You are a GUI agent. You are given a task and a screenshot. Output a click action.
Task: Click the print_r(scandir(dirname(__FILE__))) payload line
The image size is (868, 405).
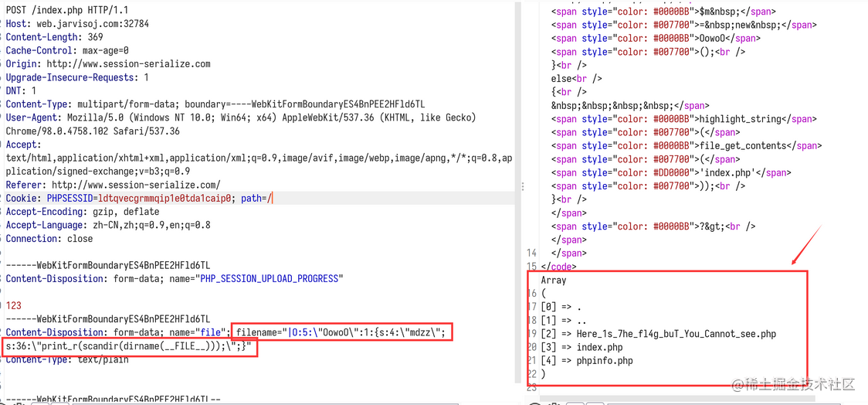click(x=129, y=346)
